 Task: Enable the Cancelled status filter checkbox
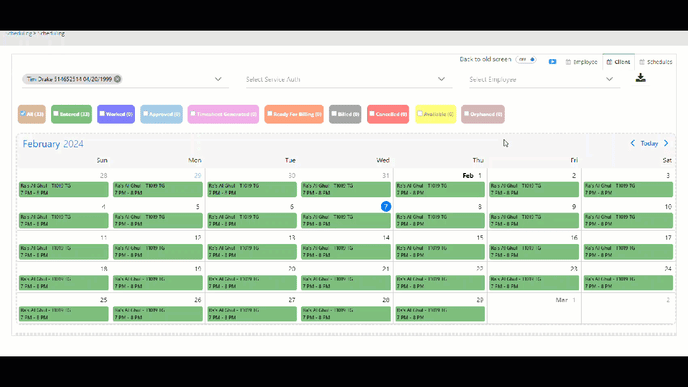click(372, 114)
